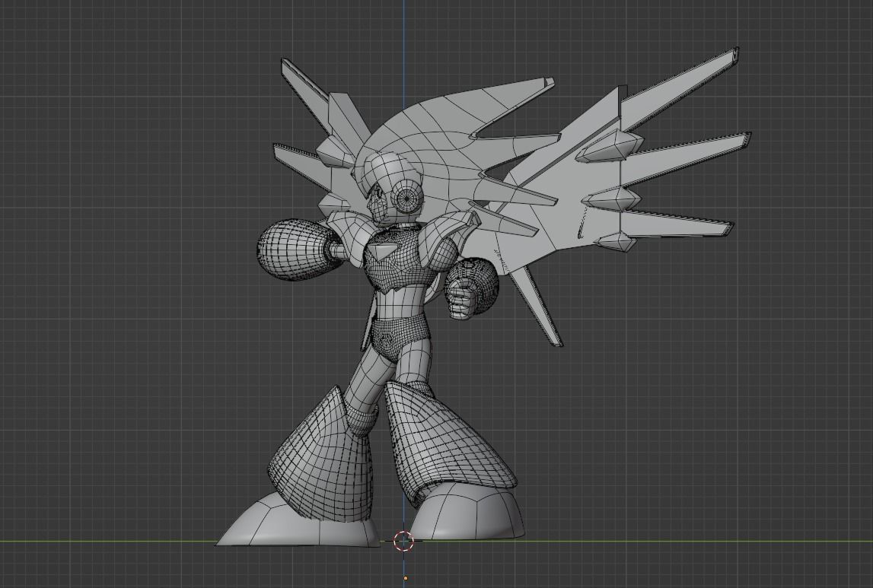Click the red-white 3D cursor at the origin
Screen dimensions: 873x588
[x=403, y=541]
